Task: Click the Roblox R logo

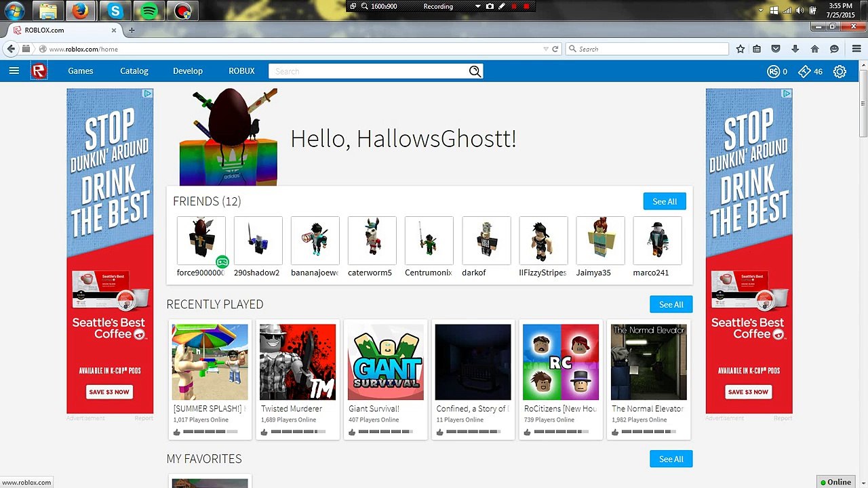Action: point(39,71)
